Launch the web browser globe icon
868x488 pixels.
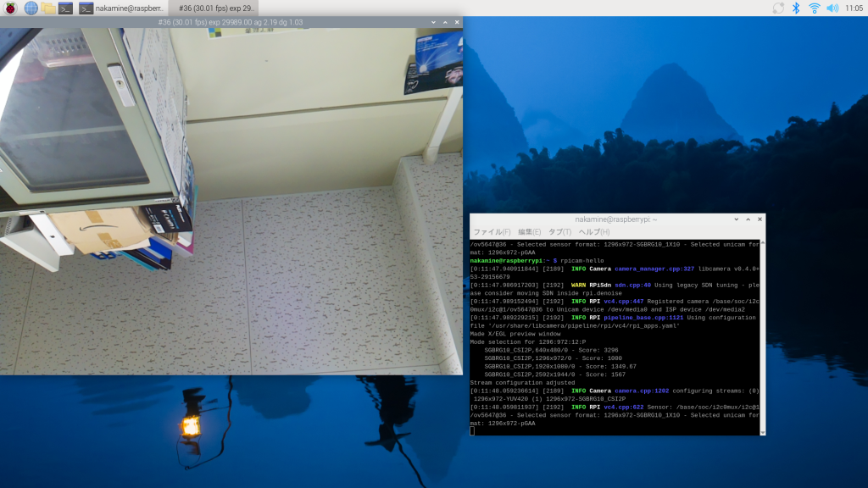[31, 8]
